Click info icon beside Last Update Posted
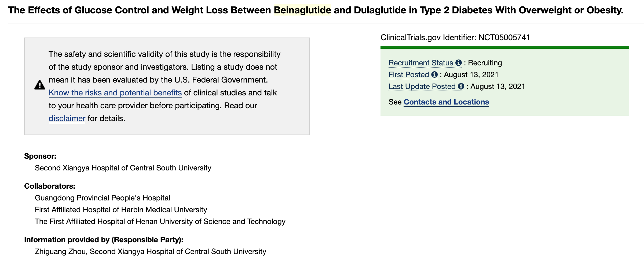 pos(461,86)
